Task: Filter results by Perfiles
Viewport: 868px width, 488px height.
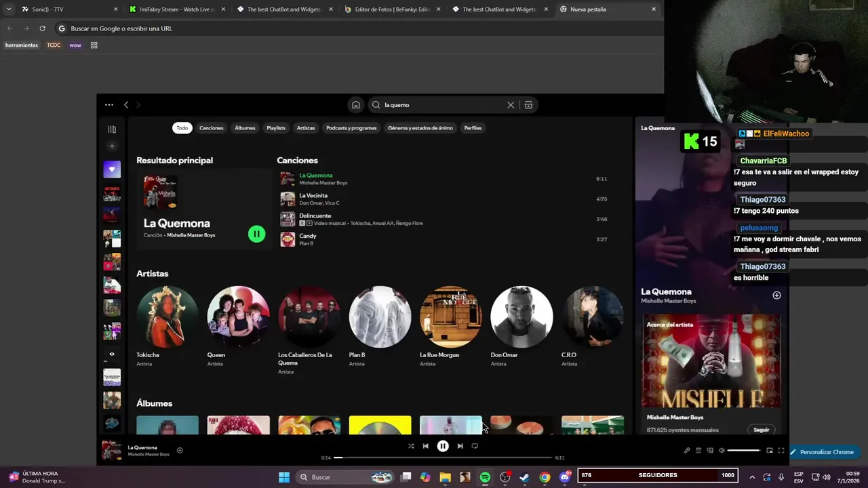Action: pos(473,128)
